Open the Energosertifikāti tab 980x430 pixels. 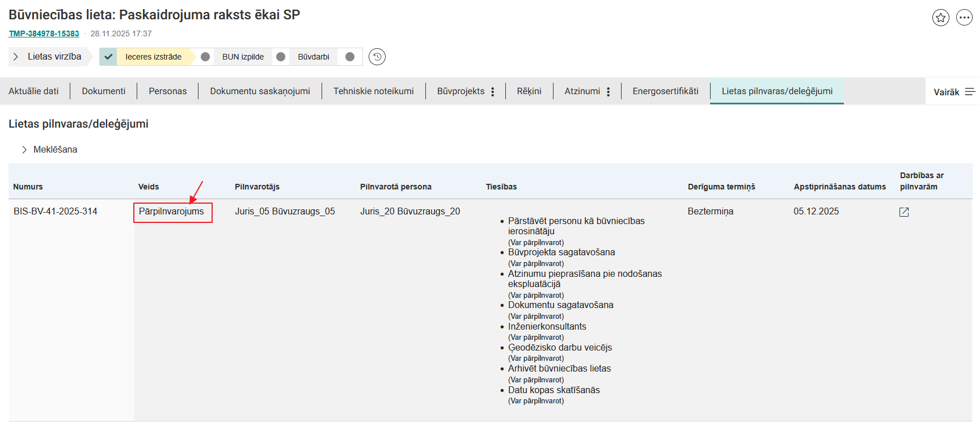(x=665, y=91)
